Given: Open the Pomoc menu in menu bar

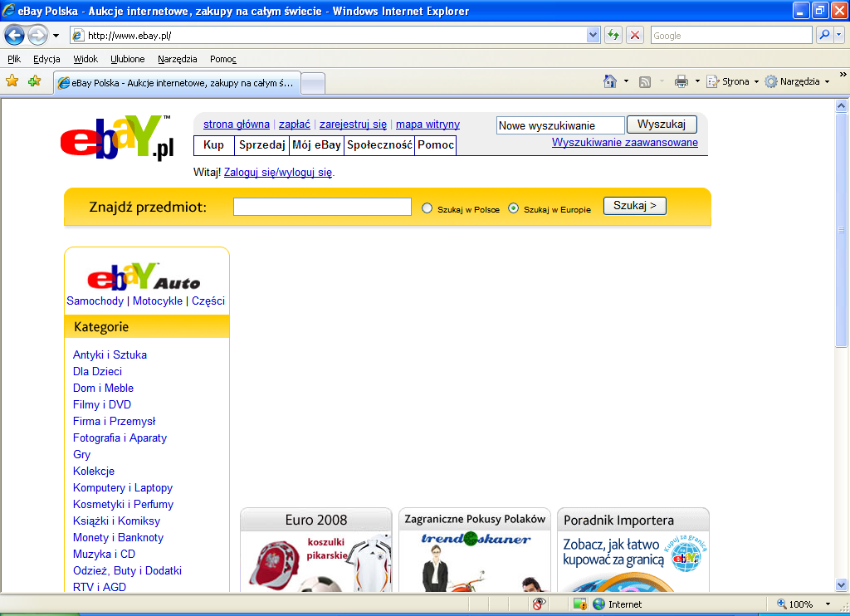Looking at the screenshot, I should pos(222,59).
